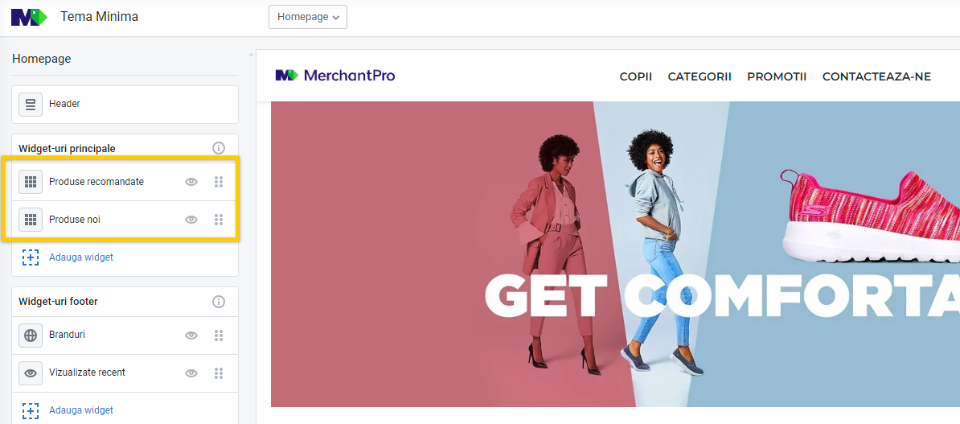Open PROMOTII in the store menu
960x424 pixels.
(776, 76)
